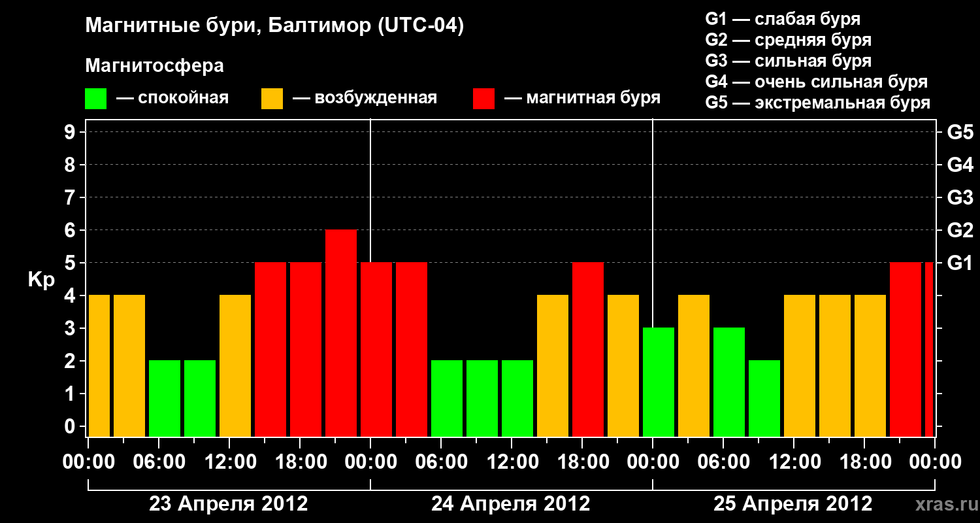Click the 'G2' label on the right axis
The image size is (980, 523).
point(960,230)
